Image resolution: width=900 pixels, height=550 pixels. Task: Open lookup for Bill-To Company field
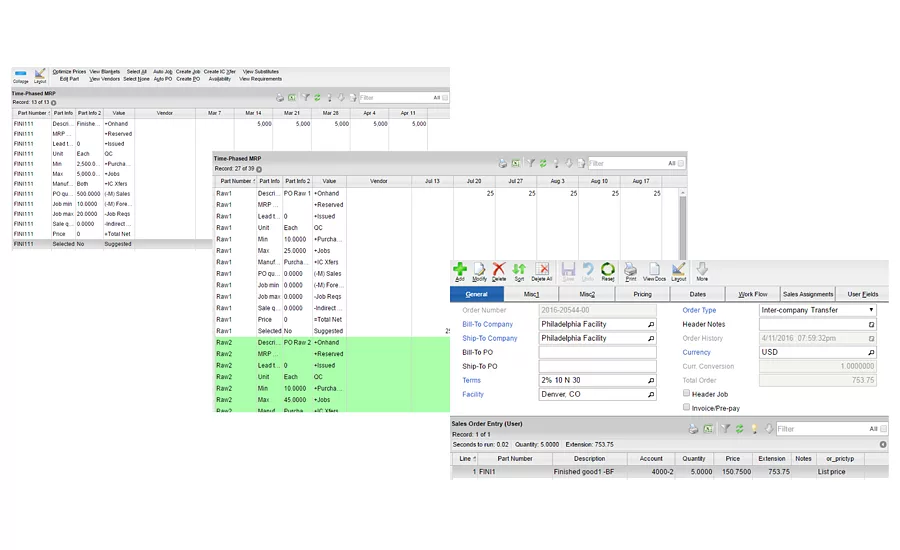[x=651, y=324]
